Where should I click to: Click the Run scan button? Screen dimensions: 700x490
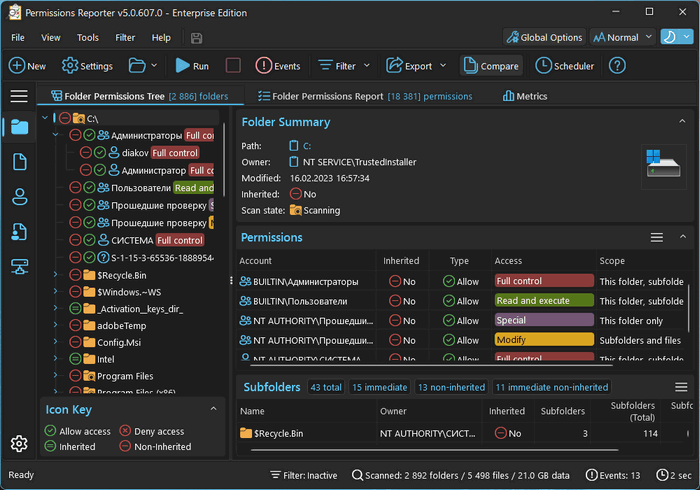pos(192,66)
